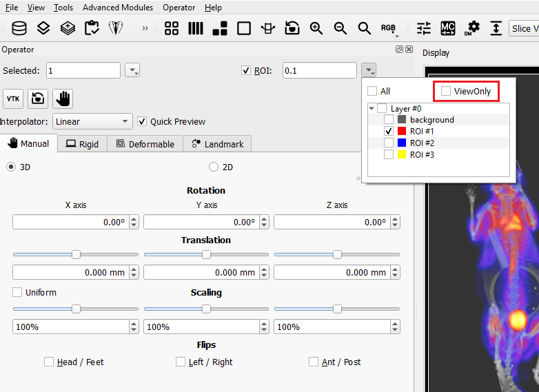Collapse the Layer #0 tree node
Image resolution: width=539 pixels, height=392 pixels.
[x=372, y=108]
